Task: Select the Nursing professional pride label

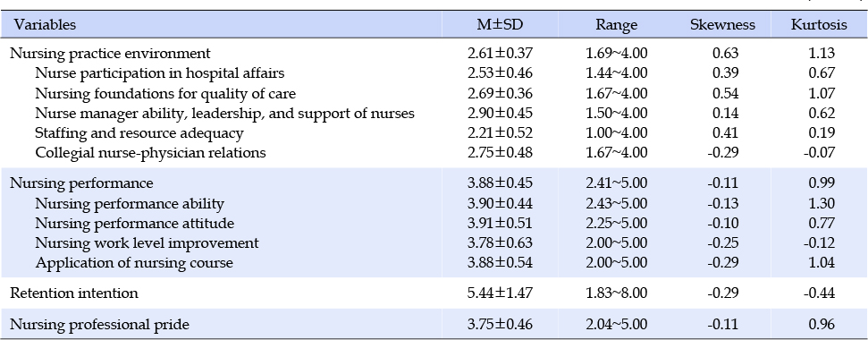Action: (99, 324)
